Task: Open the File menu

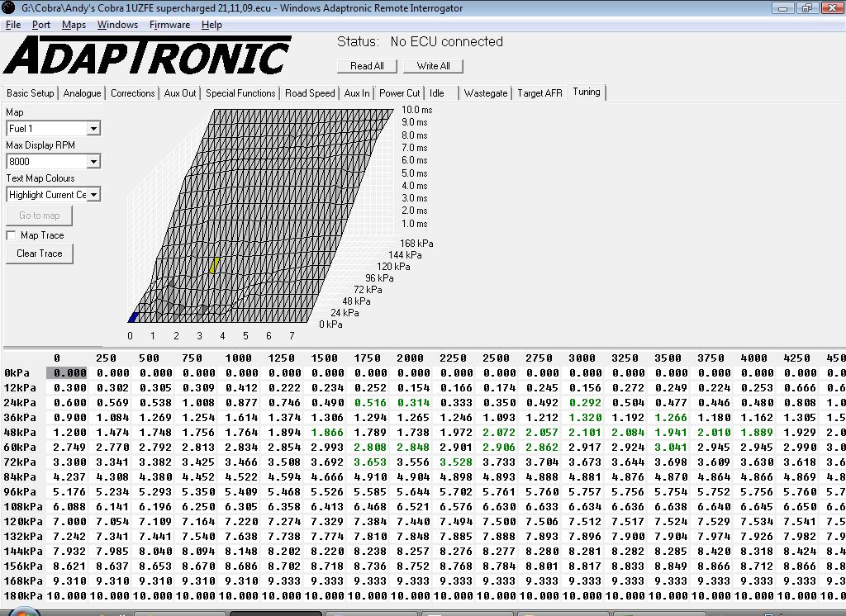Action: pyautogui.click(x=13, y=25)
